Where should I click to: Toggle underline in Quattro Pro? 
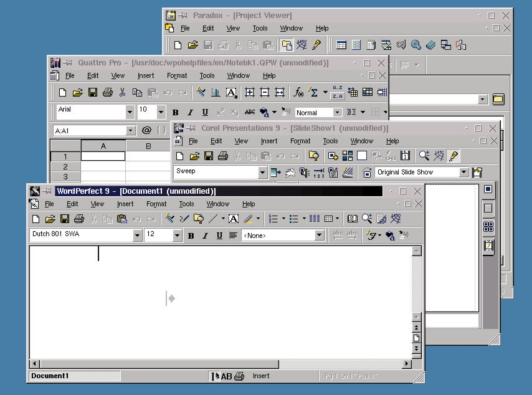click(x=205, y=112)
